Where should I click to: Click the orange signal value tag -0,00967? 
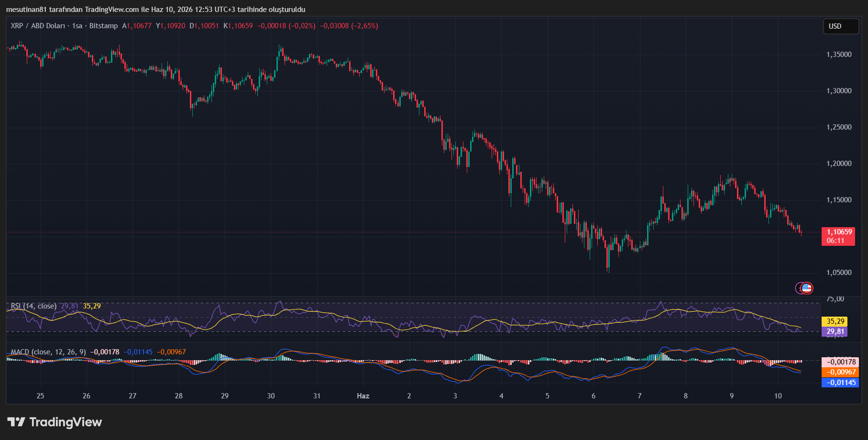[x=840, y=372]
